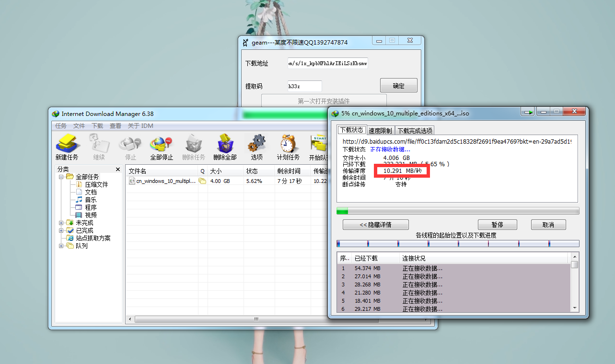Click the geam window title icon
Viewport: 615px width, 364px height.
pos(246,42)
